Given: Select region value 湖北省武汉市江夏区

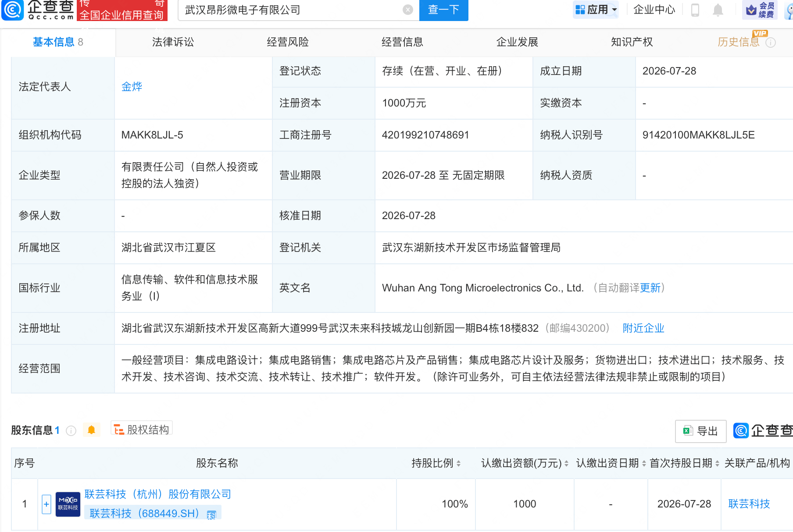Looking at the screenshot, I should coord(169,248).
